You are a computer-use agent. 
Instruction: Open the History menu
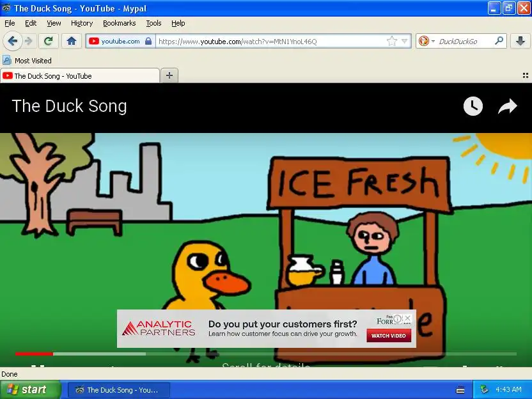[x=82, y=23]
